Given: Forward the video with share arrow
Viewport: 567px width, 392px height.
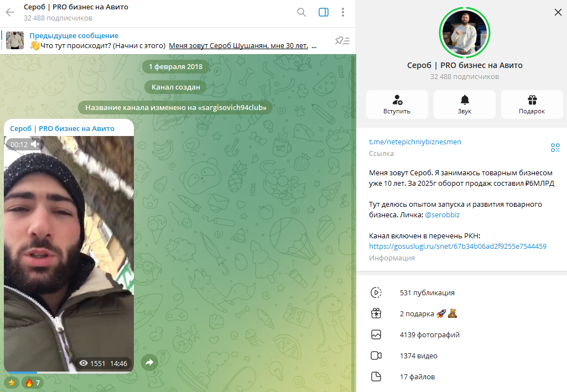Looking at the screenshot, I should click(149, 363).
